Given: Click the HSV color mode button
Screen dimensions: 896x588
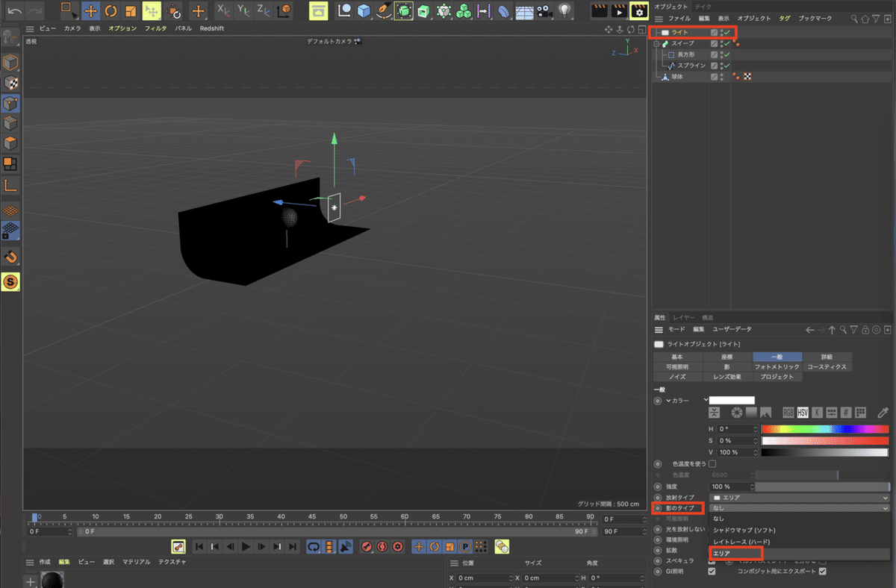Looking at the screenshot, I should click(803, 413).
